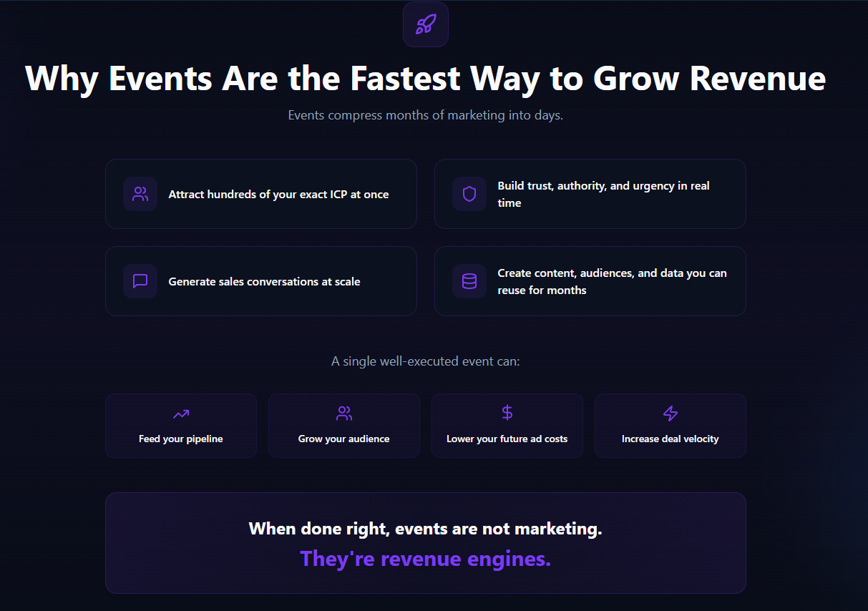Click the people icon above Grow your audience
Screen dimensions: 868x611
coord(343,413)
